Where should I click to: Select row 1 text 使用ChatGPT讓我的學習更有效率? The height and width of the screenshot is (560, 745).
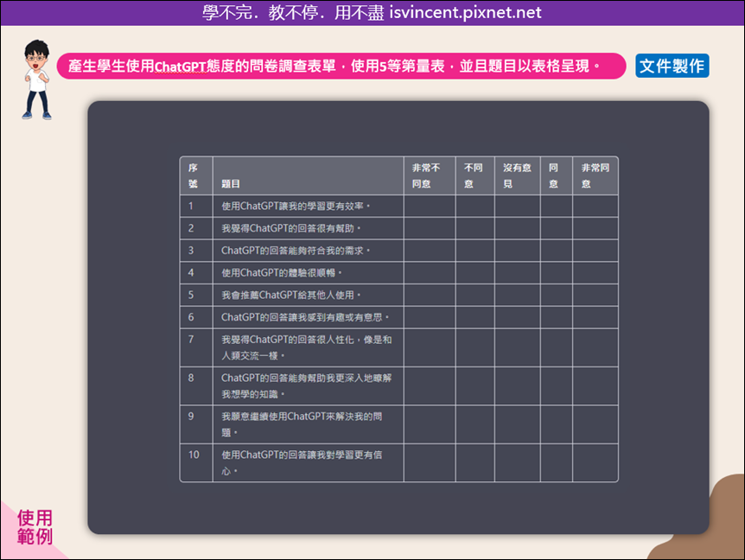pyautogui.click(x=296, y=207)
